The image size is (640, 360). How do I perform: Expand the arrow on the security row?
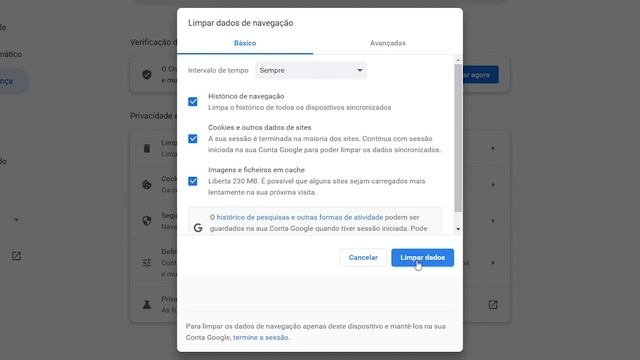click(x=493, y=220)
